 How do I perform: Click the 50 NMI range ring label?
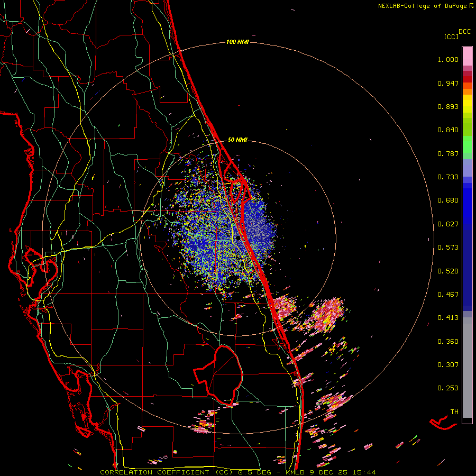(237, 140)
